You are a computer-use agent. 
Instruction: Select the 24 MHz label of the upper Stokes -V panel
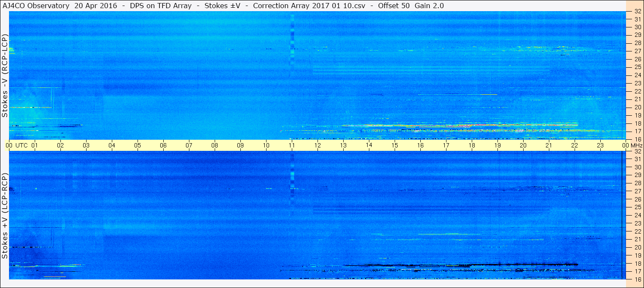tap(638, 75)
